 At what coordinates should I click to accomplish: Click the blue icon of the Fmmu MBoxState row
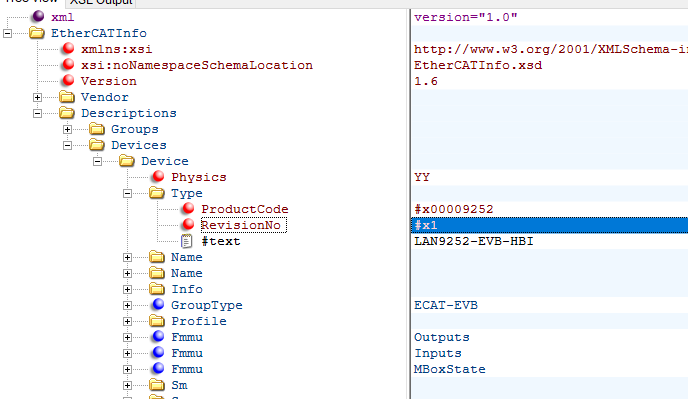coord(158,368)
